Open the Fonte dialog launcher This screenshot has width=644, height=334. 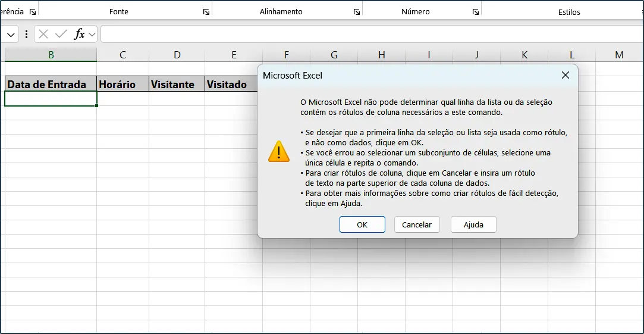(x=206, y=13)
